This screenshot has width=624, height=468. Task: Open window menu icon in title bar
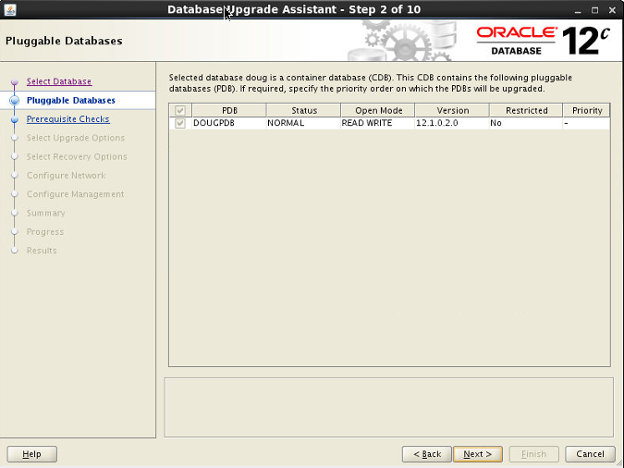point(10,9)
